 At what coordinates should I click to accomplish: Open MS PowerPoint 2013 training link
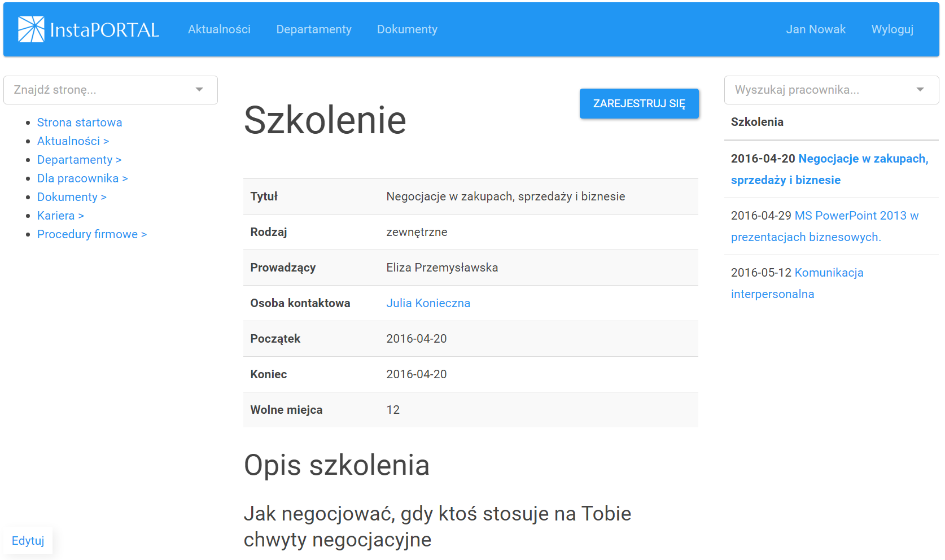coord(856,216)
